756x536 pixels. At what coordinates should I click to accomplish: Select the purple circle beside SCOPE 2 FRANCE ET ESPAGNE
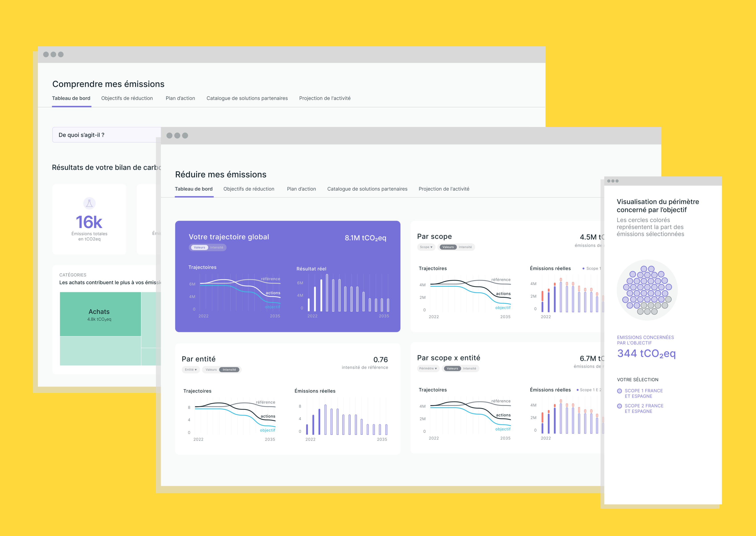click(620, 406)
